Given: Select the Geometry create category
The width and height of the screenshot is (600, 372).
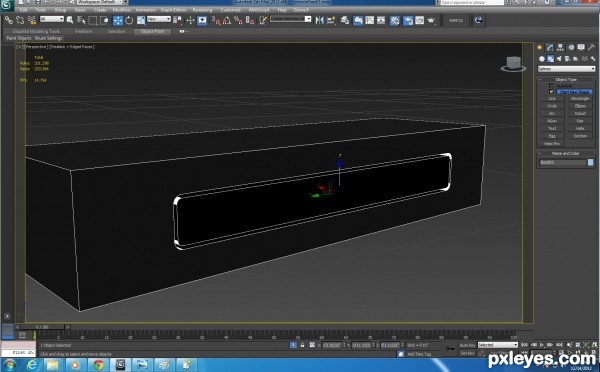Looking at the screenshot, I should pyautogui.click(x=541, y=59).
